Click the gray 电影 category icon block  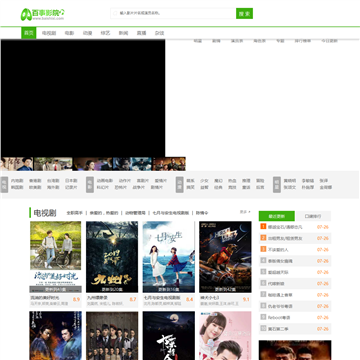tap(90, 185)
